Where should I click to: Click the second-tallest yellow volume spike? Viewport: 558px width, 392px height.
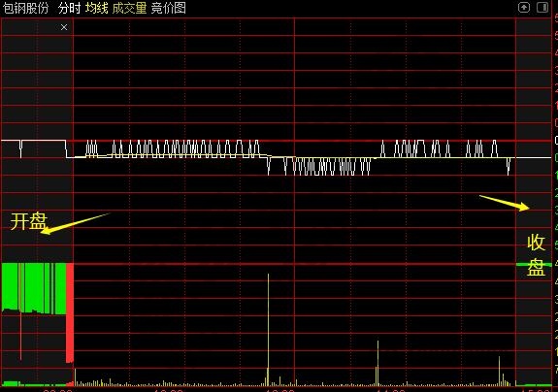click(x=377, y=363)
